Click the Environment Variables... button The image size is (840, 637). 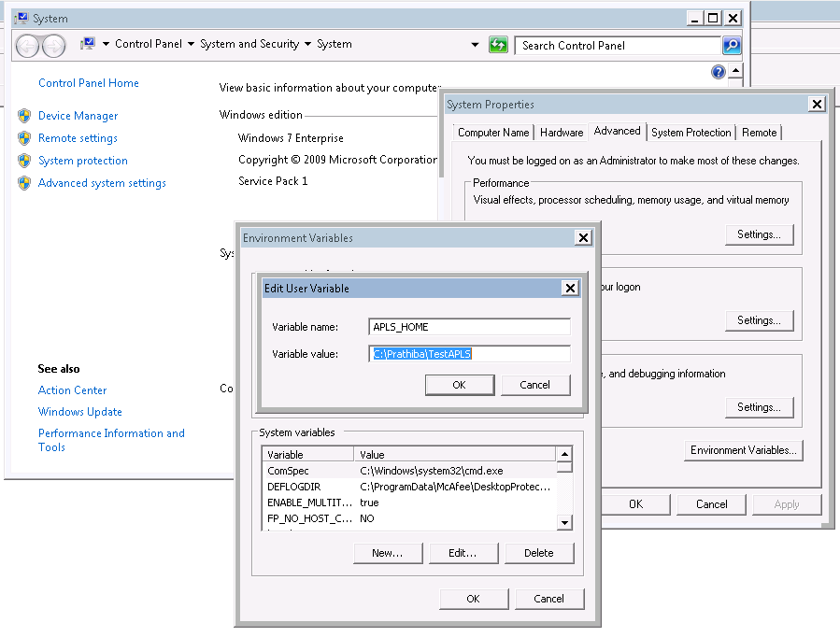[x=743, y=450]
